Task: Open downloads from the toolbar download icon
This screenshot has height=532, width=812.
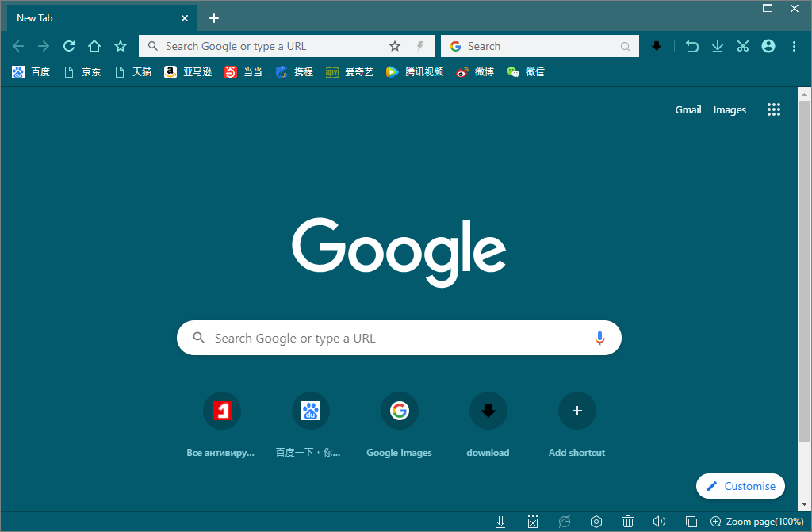Action: (717, 46)
